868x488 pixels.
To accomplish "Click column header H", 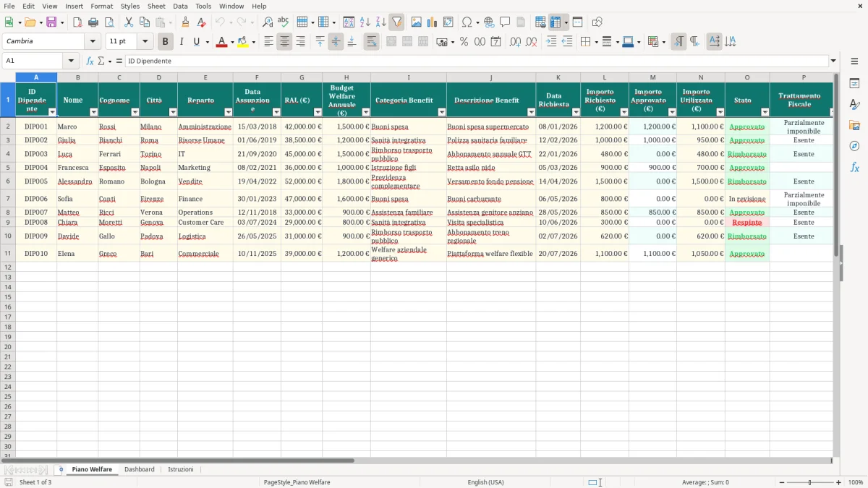I will coord(346,77).
